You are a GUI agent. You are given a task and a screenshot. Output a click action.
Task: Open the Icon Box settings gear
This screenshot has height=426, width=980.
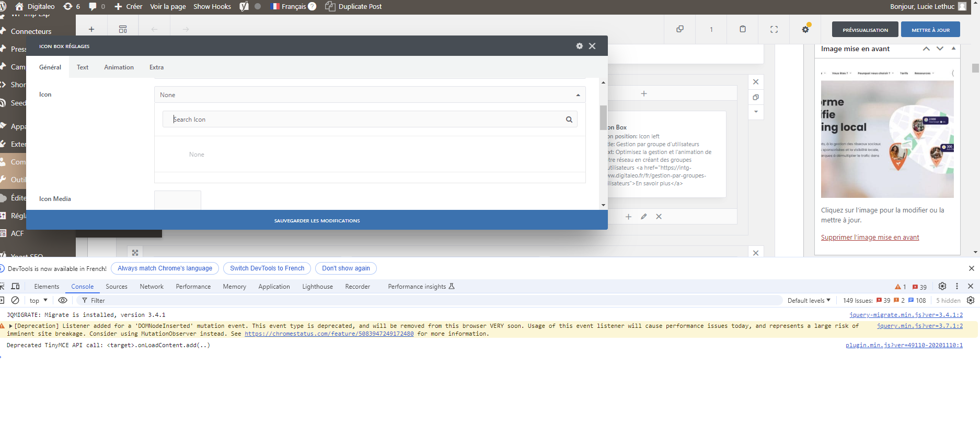[x=579, y=46]
